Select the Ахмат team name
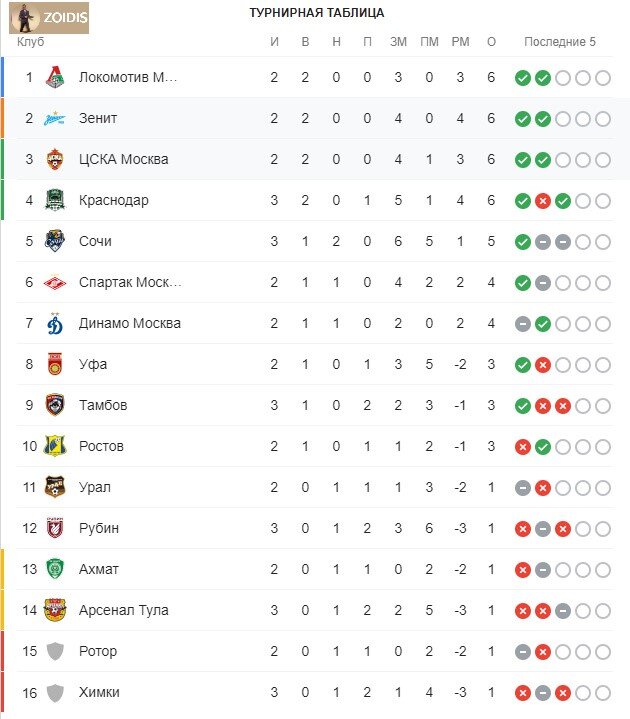Screen dimensions: 630x719 tap(98, 569)
